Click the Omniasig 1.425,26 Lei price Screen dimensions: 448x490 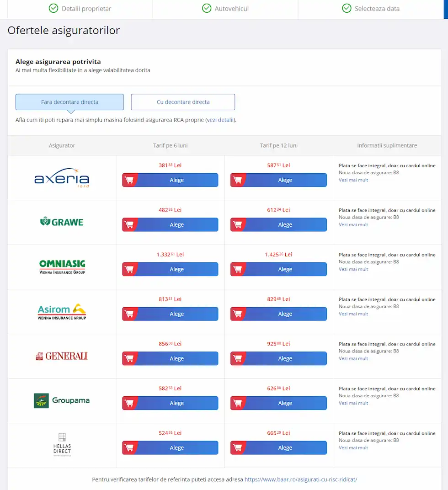278,255
